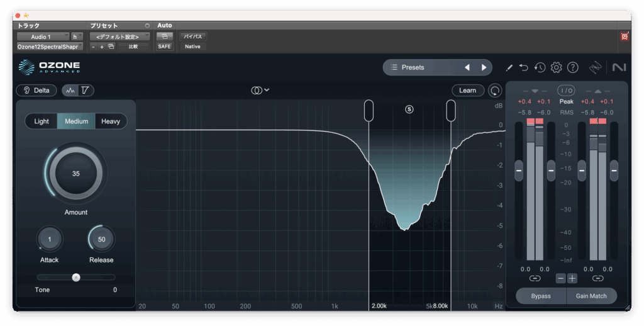This screenshot has width=644, height=326.
Task: Enable Gain Match
Action: click(591, 296)
